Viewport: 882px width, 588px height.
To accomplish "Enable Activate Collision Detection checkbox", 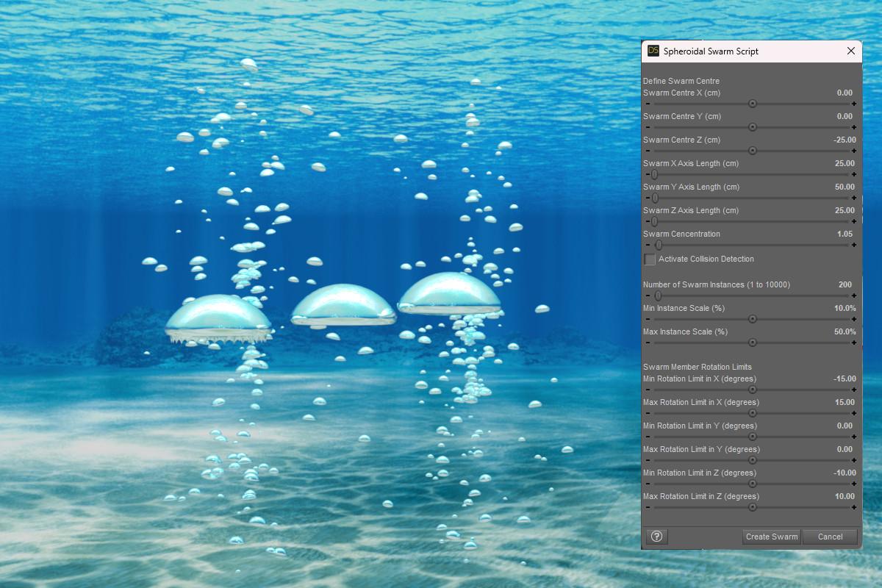I will [x=650, y=259].
